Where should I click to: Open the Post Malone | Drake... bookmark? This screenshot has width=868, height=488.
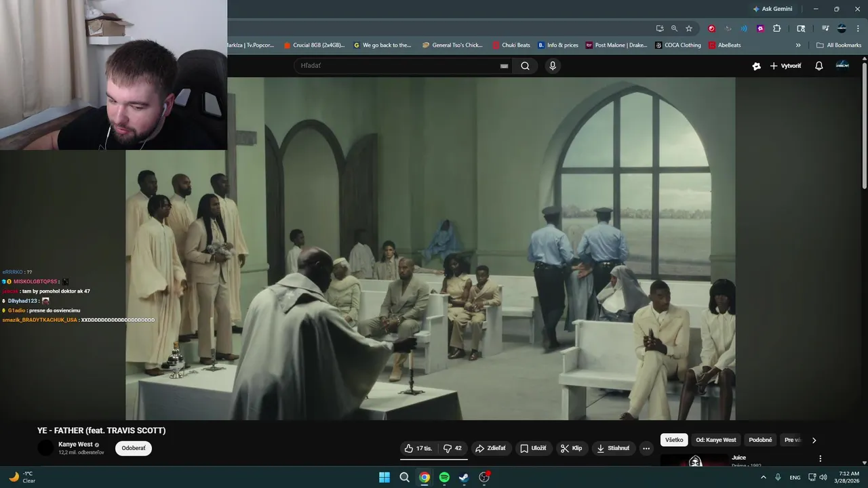616,45
